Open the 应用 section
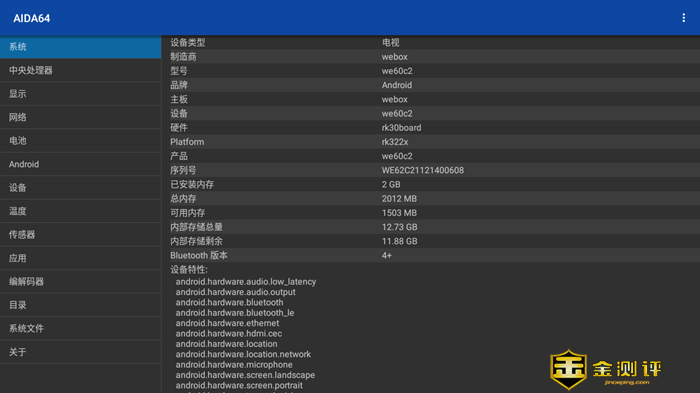 point(80,258)
